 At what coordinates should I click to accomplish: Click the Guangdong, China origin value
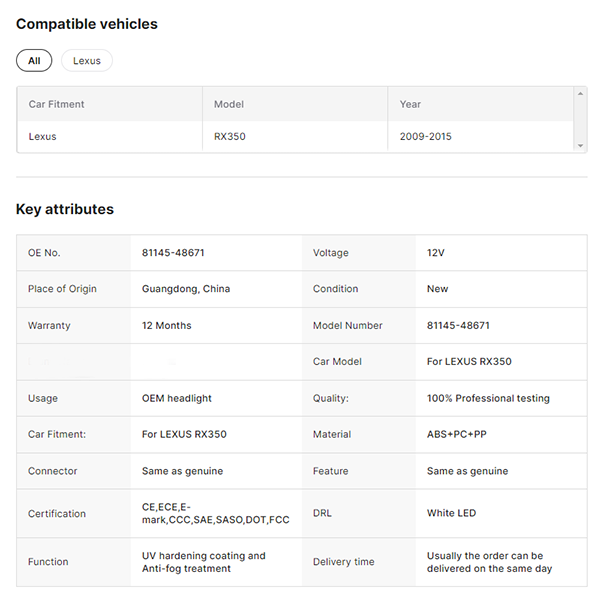click(x=186, y=289)
